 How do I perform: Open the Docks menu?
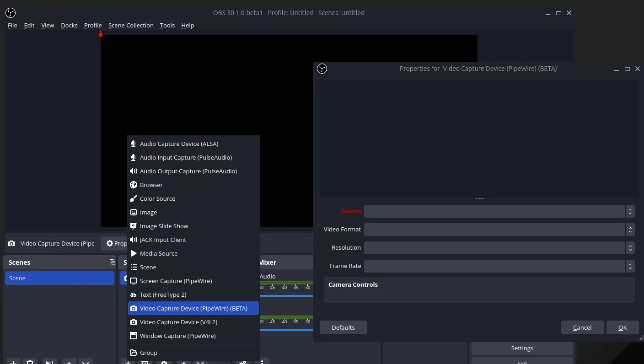(x=69, y=25)
